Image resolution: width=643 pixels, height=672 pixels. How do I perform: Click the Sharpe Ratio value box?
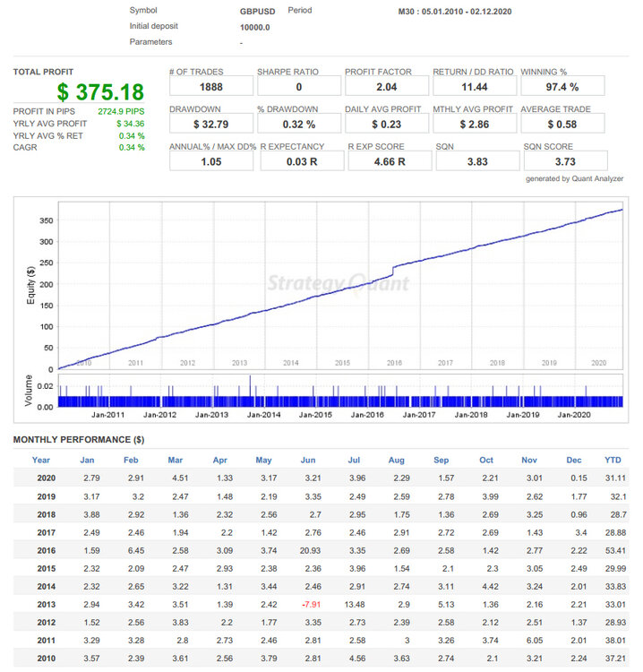click(299, 86)
